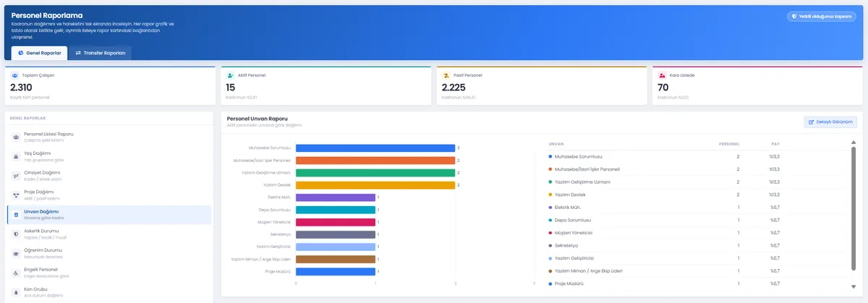Viewport: 868px width, 303px height.
Task: Select the Cinsiyet Dağılımı icon
Action: (16, 176)
